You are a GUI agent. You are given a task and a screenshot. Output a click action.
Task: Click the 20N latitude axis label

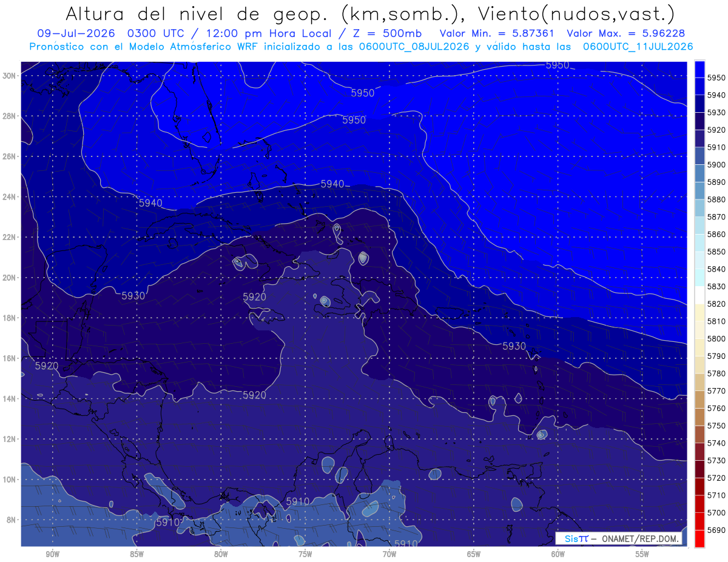point(10,278)
